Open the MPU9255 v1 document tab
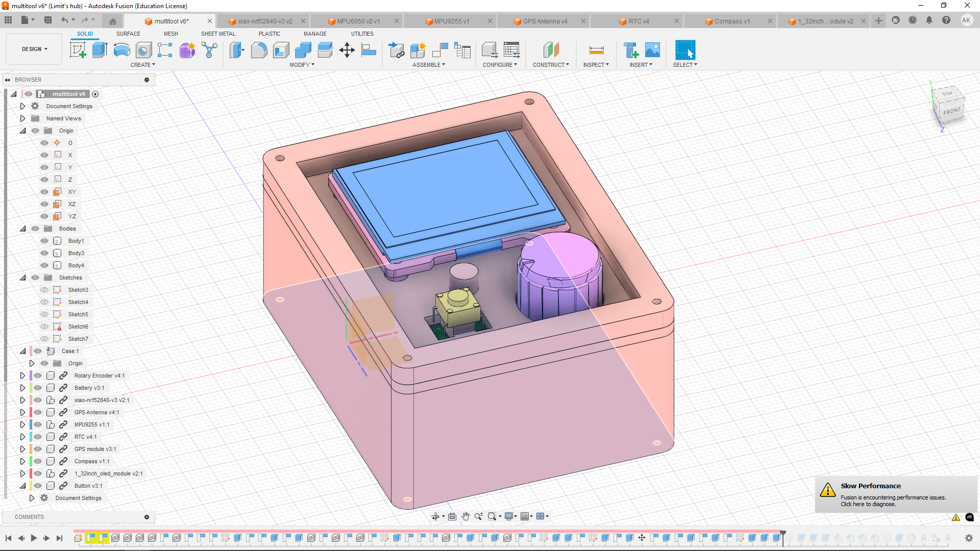This screenshot has width=980, height=551. pyautogui.click(x=451, y=21)
